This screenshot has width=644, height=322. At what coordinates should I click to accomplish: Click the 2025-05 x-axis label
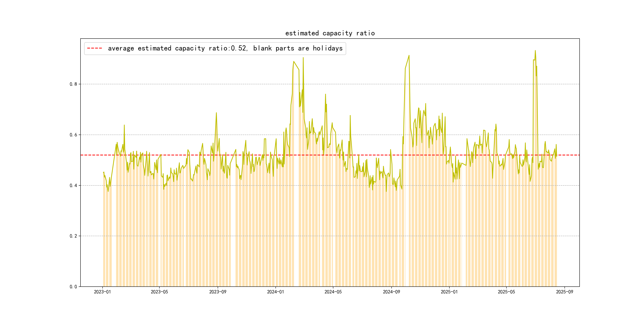click(x=506, y=292)
